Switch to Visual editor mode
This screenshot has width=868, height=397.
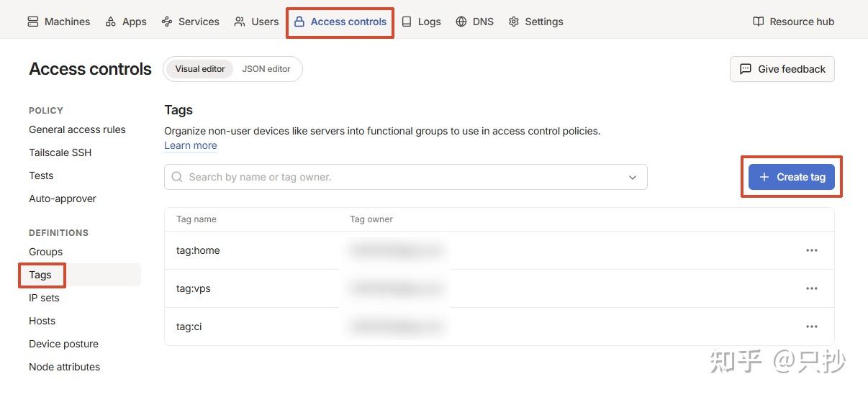[x=200, y=69]
